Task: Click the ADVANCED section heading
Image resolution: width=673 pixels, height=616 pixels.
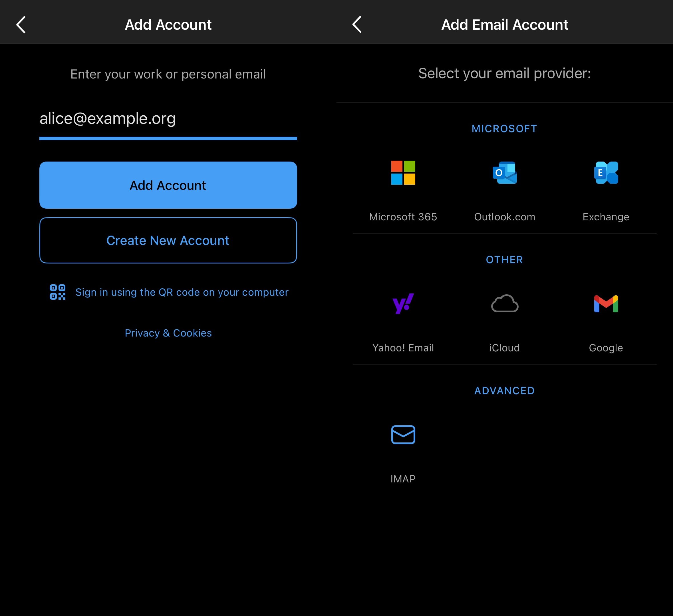Action: coord(504,390)
